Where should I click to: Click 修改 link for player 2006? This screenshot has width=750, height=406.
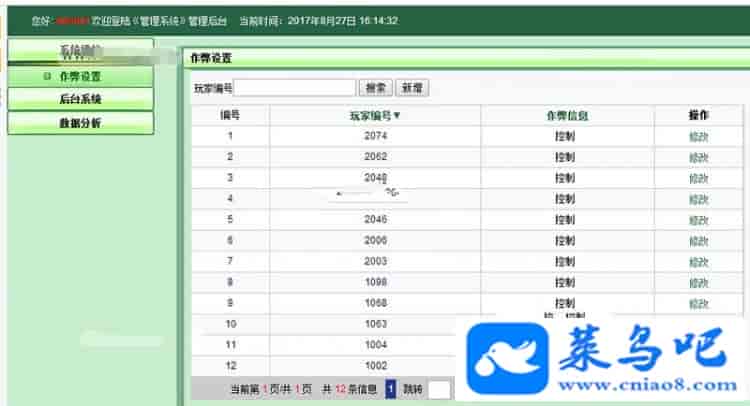coord(698,241)
